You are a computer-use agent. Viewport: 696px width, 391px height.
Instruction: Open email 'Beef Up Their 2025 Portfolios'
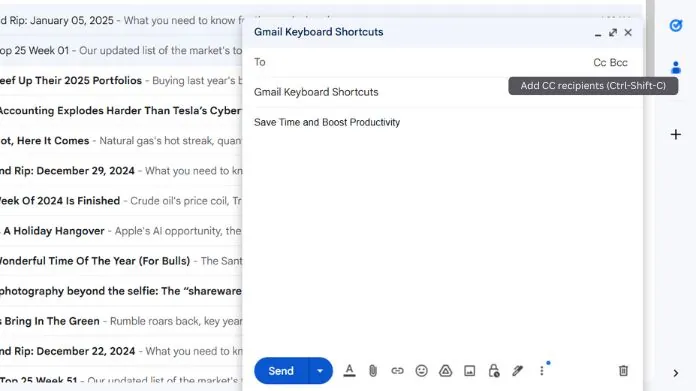(x=121, y=81)
